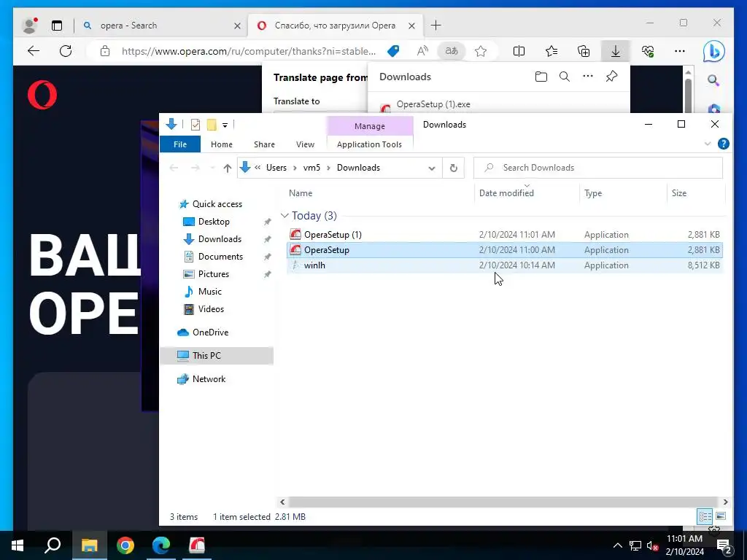Refresh the Opera page in Edge
747x560 pixels.
(x=66, y=51)
